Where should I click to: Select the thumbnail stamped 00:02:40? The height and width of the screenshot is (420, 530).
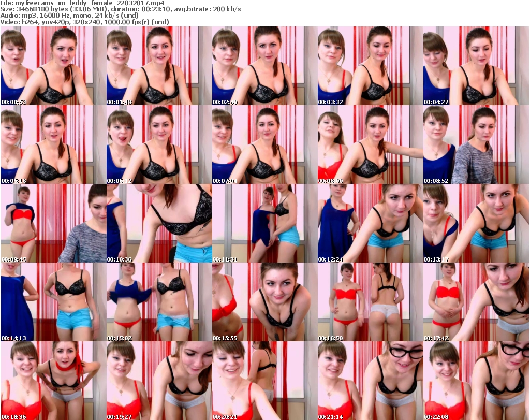click(x=264, y=66)
